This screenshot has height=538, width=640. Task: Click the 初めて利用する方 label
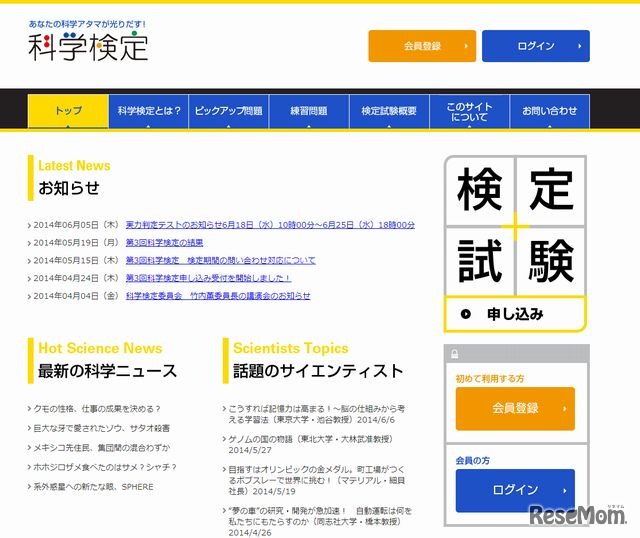click(490, 378)
